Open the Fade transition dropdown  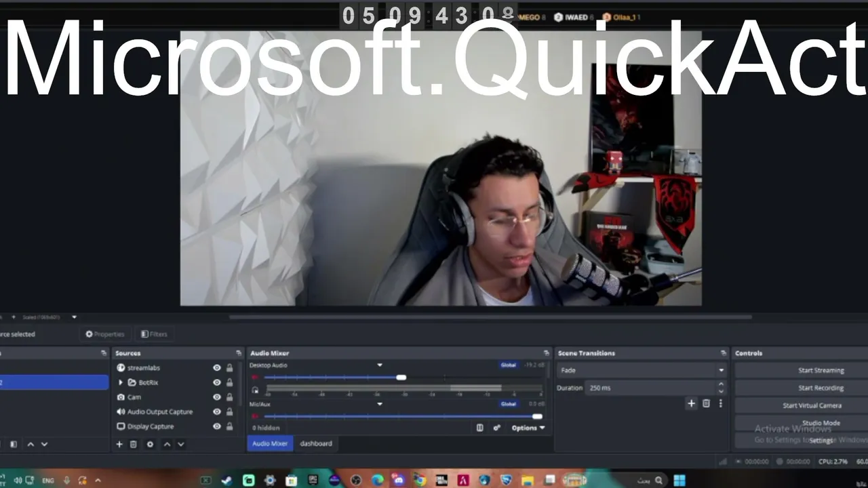[x=641, y=370]
